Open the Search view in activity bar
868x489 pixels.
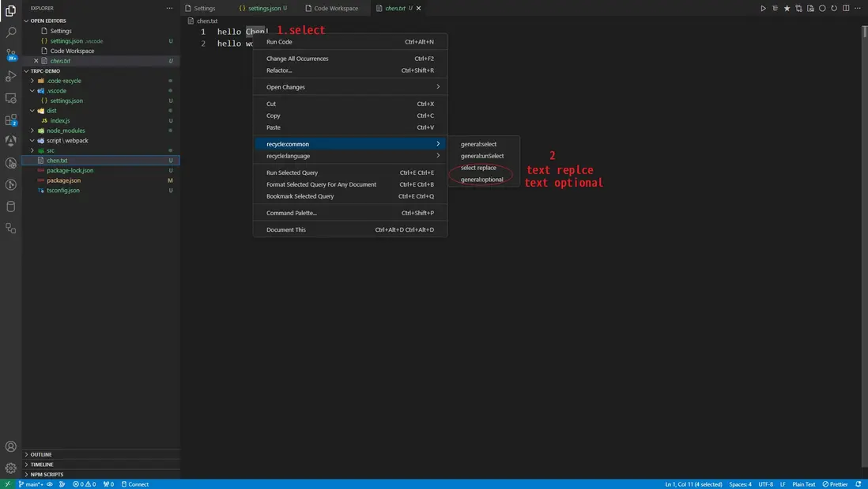point(10,32)
